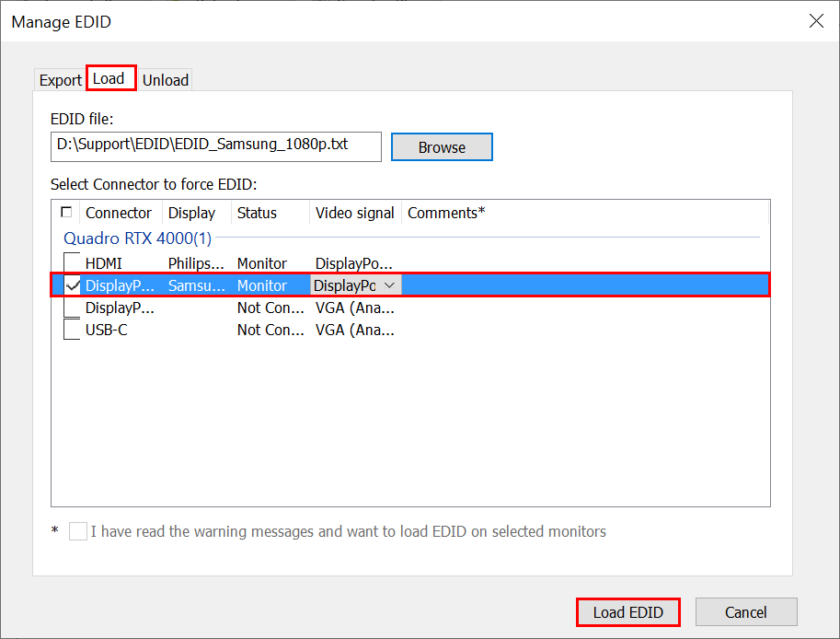Click the Video signal column header
This screenshot has width=840, height=639.
click(x=354, y=213)
